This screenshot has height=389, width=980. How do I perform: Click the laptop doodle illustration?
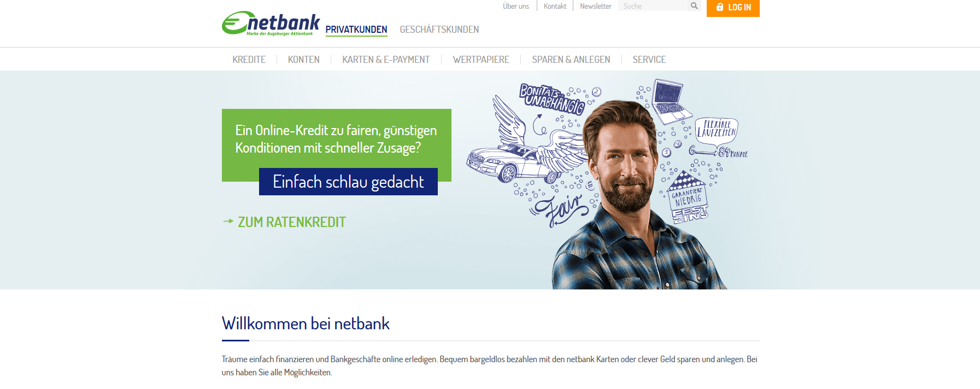coord(668,101)
